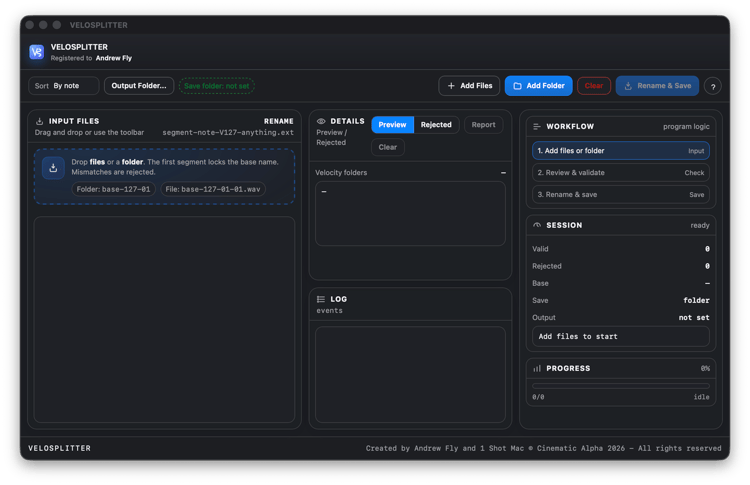This screenshot has width=750, height=485.
Task: Click the red Clear toolbar button
Action: [594, 86]
